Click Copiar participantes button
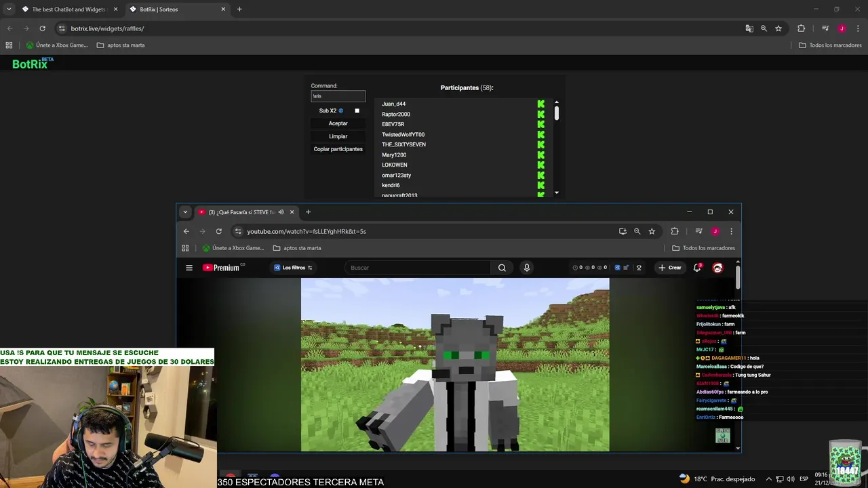The height and width of the screenshot is (488, 868). pyautogui.click(x=338, y=149)
